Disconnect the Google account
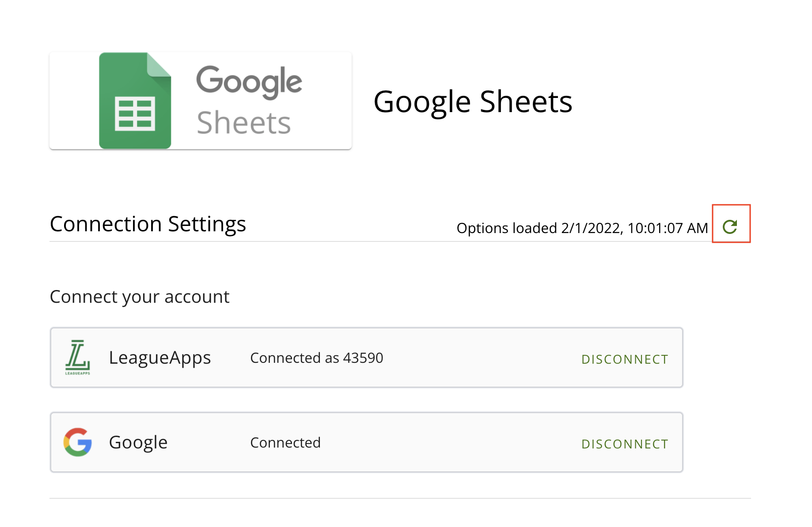This screenshot has height=527, width=812. [x=624, y=444]
